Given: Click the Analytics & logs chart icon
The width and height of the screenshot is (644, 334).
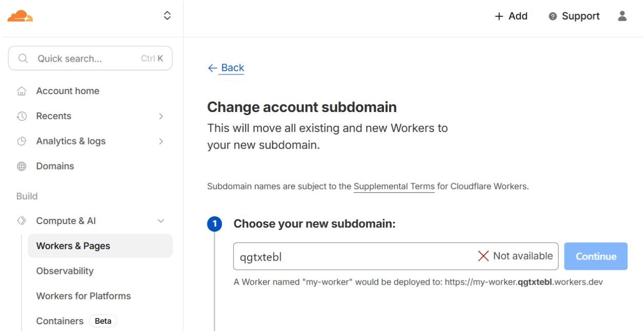Looking at the screenshot, I should click(x=22, y=141).
